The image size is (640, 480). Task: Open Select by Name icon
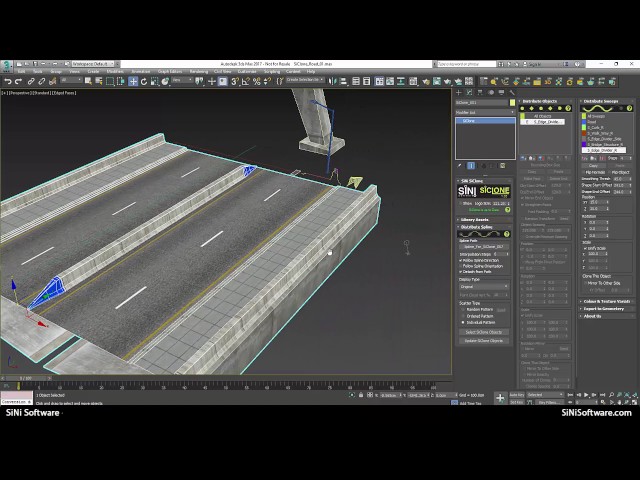click(x=98, y=82)
